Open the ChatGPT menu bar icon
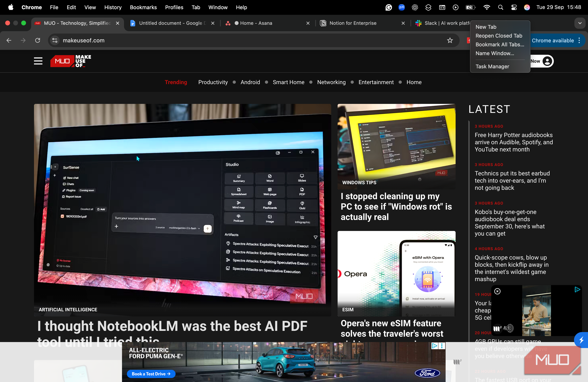This screenshot has width=588, height=382. coord(415,7)
